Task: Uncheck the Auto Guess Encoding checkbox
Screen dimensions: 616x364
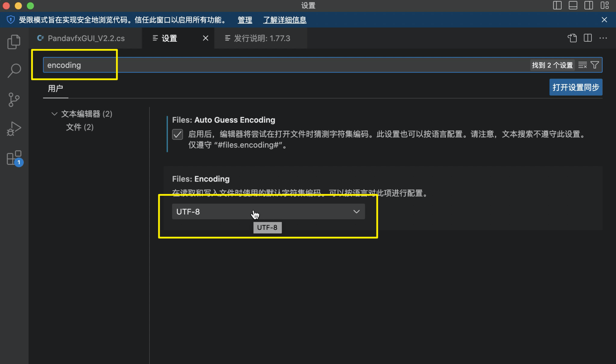Action: point(178,135)
